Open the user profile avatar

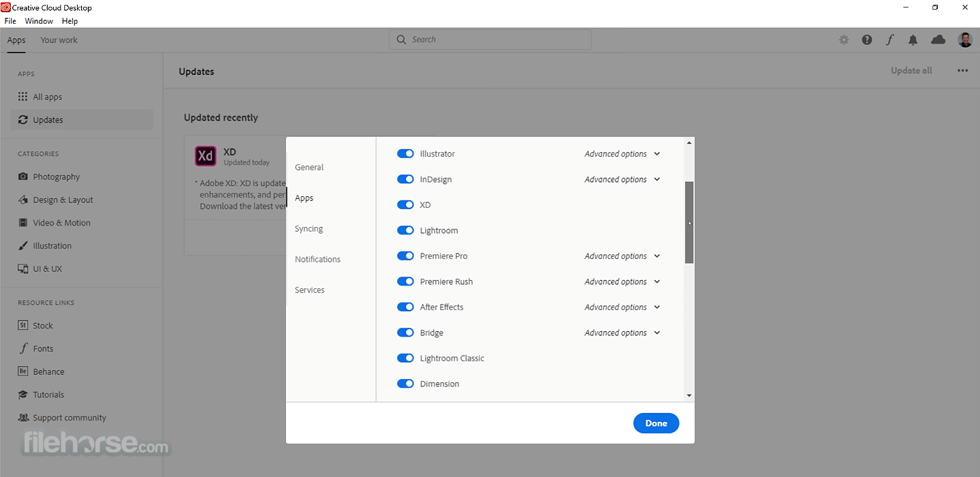click(x=965, y=40)
